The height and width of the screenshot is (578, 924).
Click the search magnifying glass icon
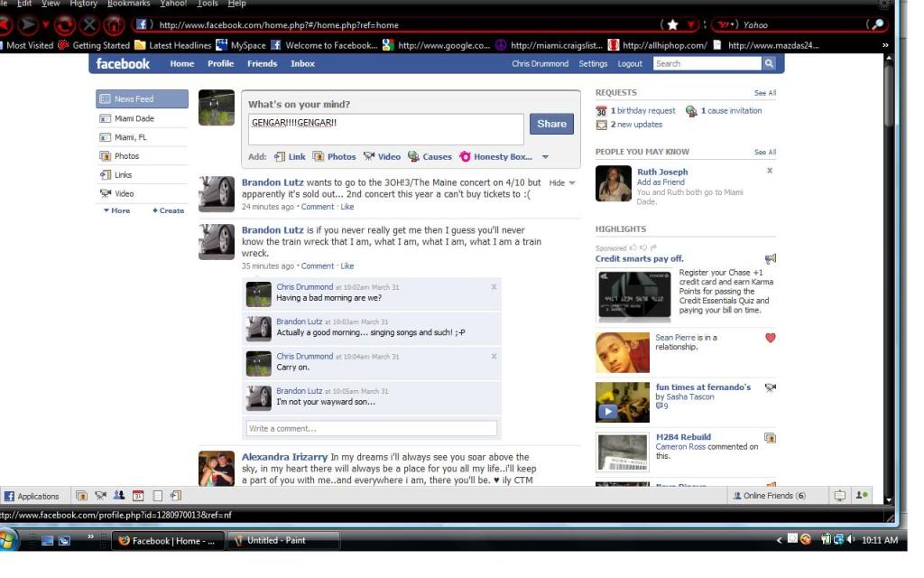(x=768, y=63)
